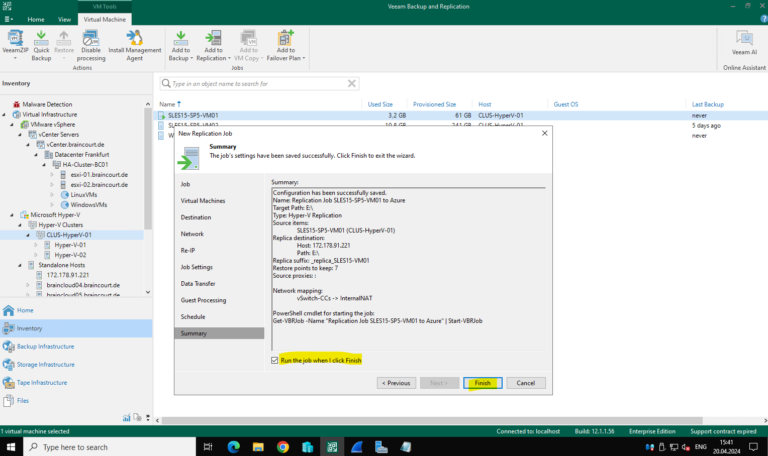Open Windows Start menu
The image size is (768, 456).
click(x=11, y=447)
